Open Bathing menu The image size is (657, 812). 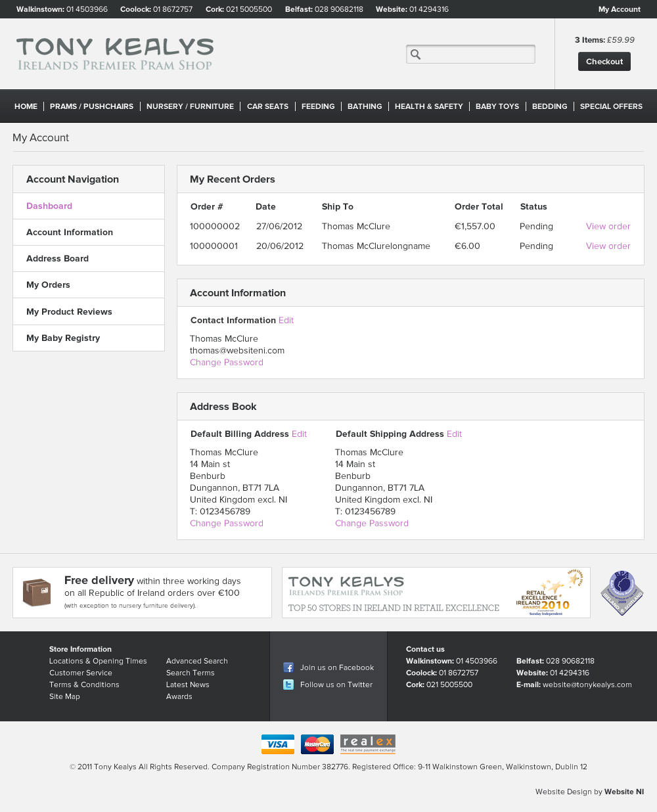pyautogui.click(x=365, y=106)
